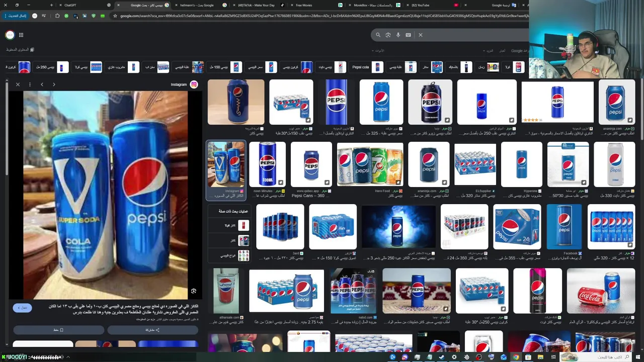Screen dimensions: 644x362
Task: Open the black and pink Pepsi can result
Action: point(537,291)
